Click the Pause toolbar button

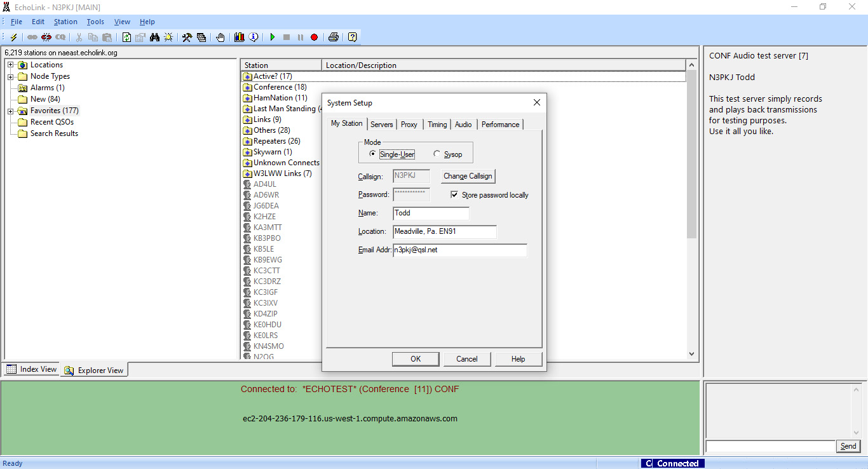pos(301,37)
